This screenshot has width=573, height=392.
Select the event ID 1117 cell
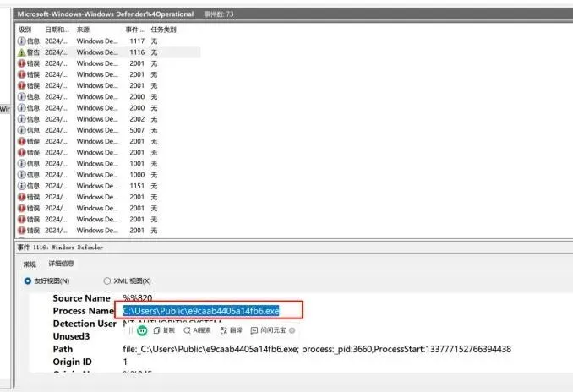(x=137, y=41)
